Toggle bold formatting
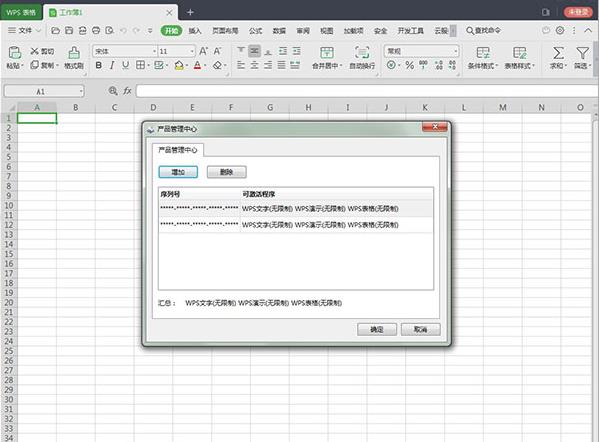This screenshot has height=442, width=599. pyautogui.click(x=99, y=65)
